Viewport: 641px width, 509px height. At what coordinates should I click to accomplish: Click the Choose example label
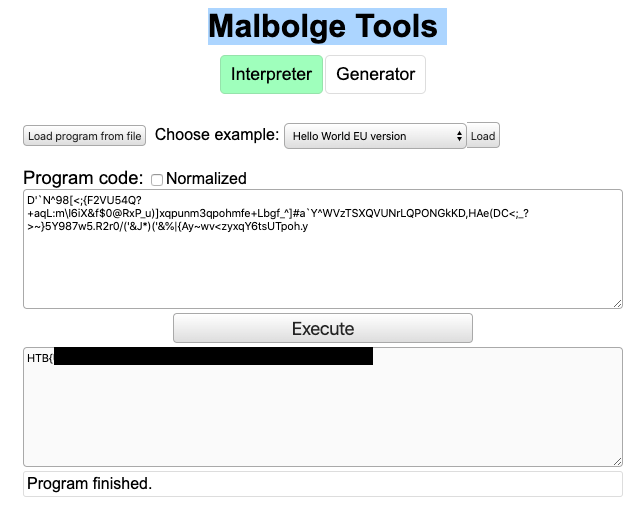(217, 135)
